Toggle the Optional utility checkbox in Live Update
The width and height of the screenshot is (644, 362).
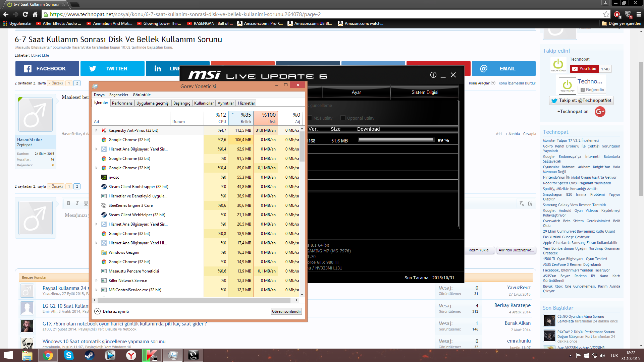click(x=343, y=118)
